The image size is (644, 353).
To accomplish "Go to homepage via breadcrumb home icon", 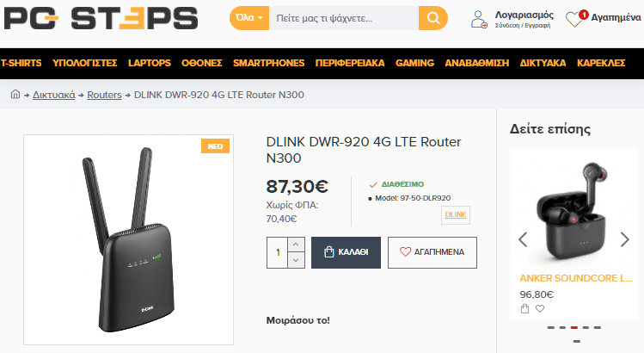I will click(15, 94).
